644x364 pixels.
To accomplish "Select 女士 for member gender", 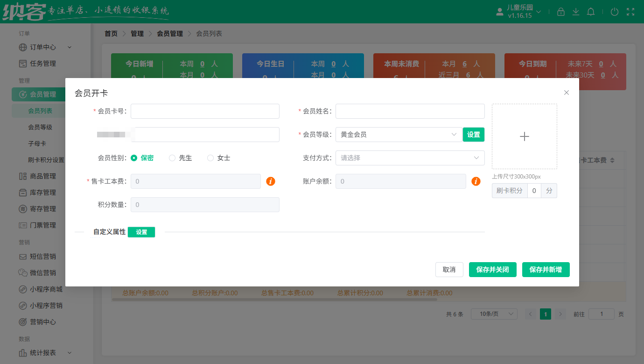I will point(210,157).
